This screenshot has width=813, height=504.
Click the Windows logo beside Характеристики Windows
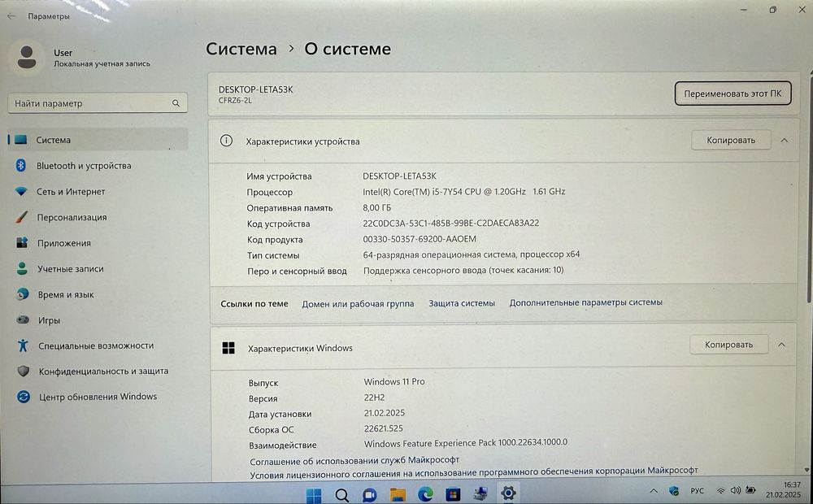[228, 348]
